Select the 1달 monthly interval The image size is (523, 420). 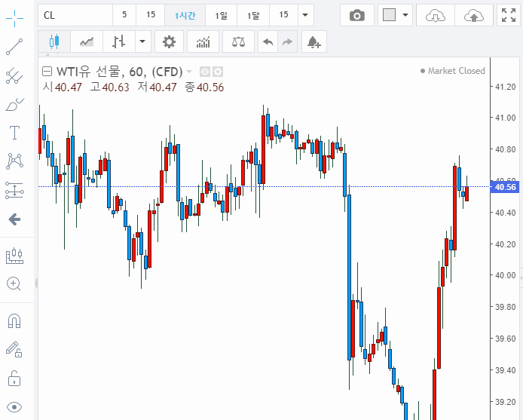pyautogui.click(x=253, y=15)
